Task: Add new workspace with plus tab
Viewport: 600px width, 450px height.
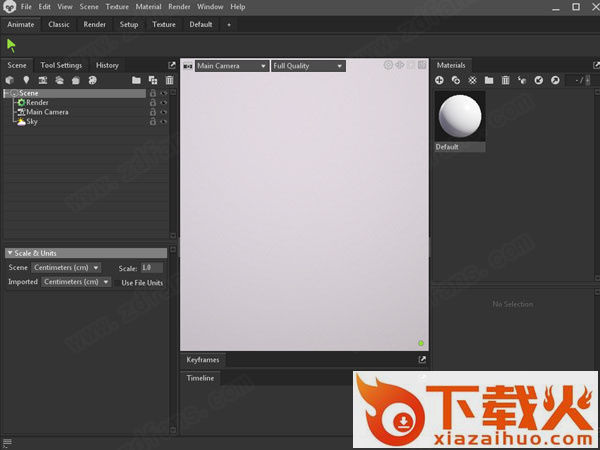Action: point(229,24)
